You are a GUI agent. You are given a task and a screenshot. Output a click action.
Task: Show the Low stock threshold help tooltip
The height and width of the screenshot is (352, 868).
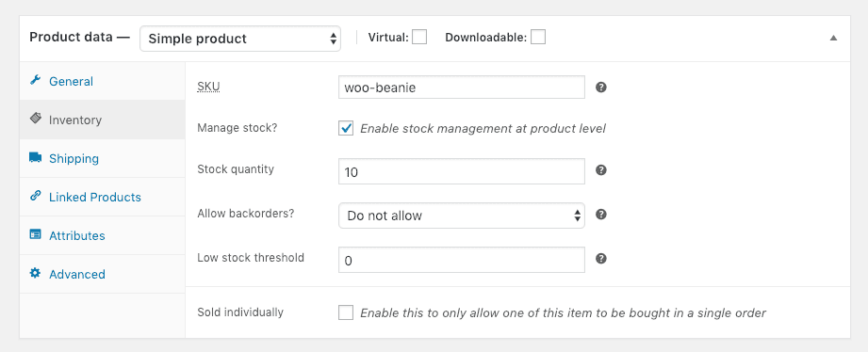pyautogui.click(x=601, y=259)
